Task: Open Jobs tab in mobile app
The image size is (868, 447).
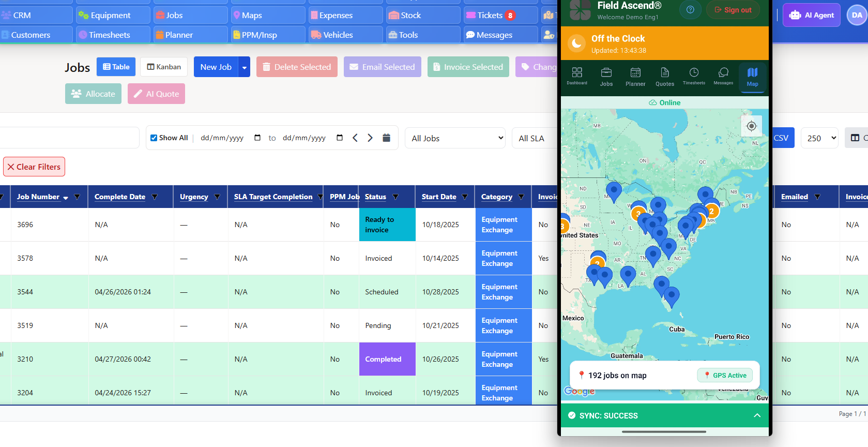Action: tap(606, 76)
